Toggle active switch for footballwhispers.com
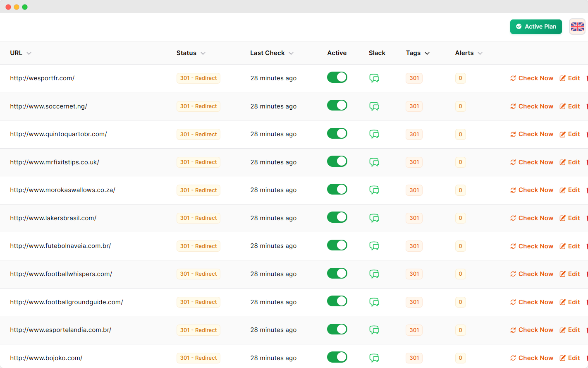Viewport: 588px width, 368px height. click(x=337, y=273)
